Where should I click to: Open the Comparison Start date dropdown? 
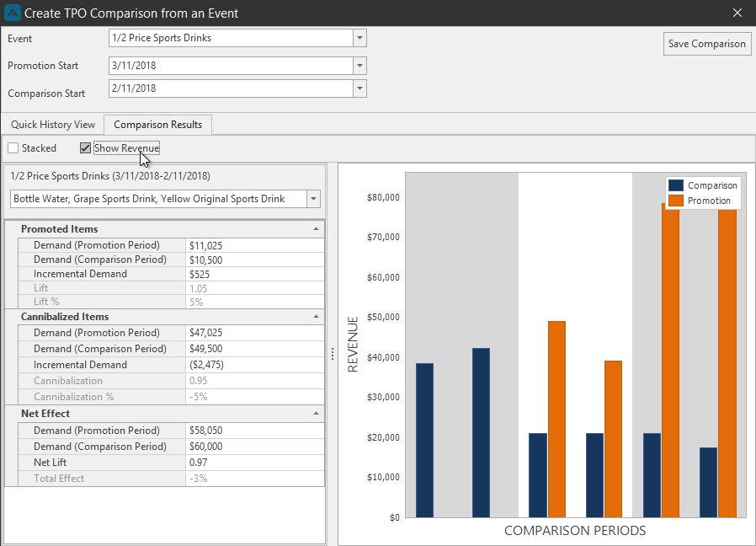pos(359,88)
